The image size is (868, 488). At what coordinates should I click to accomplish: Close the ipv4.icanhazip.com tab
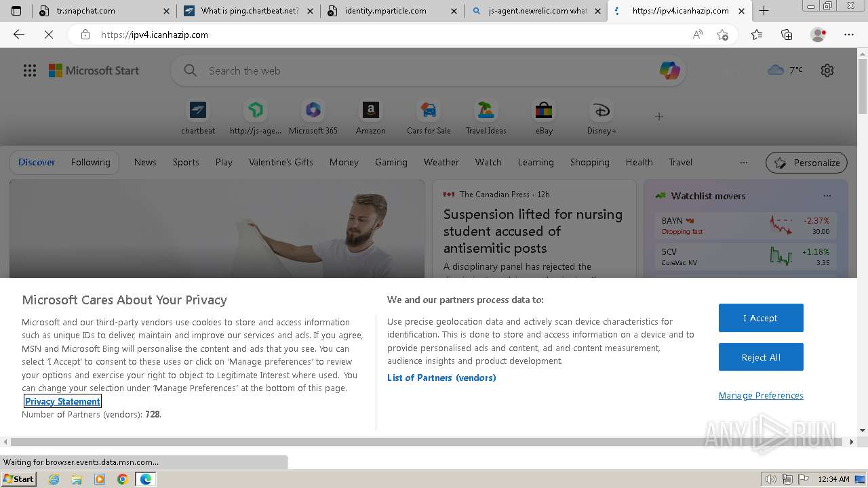741,11
